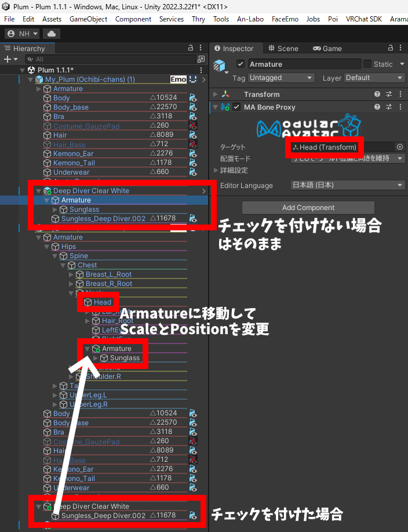This screenshot has width=408, height=532.
Task: Click the object name field containing Armature
Action: pos(304,64)
